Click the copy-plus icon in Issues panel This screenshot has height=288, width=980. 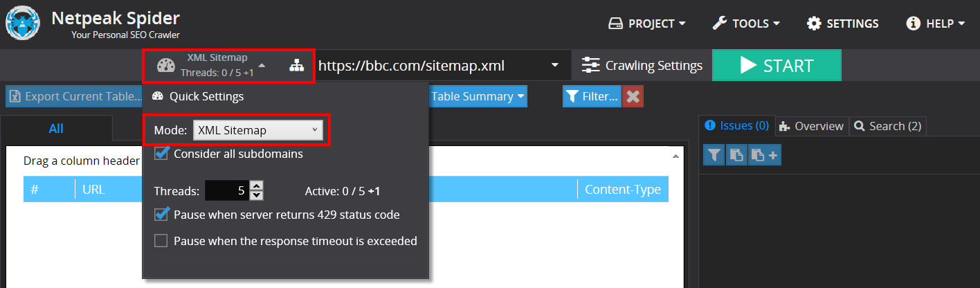coord(764,156)
